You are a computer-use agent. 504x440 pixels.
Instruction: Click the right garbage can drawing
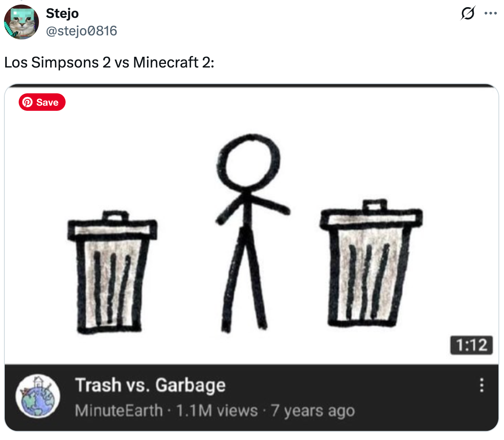click(x=371, y=263)
